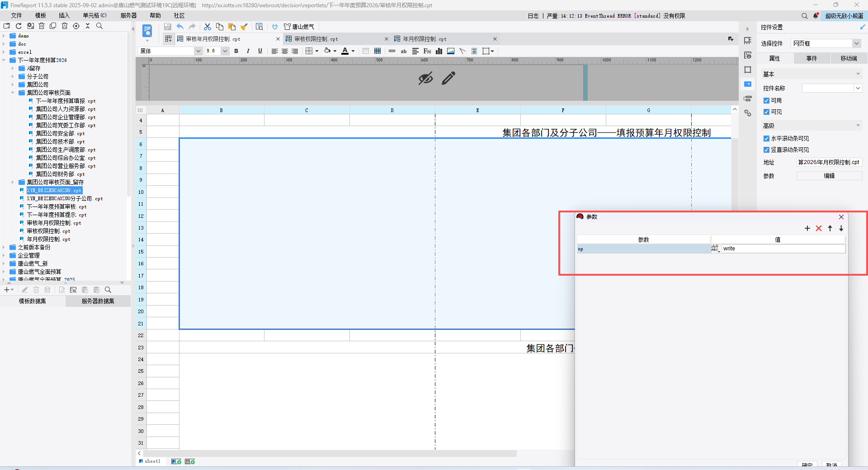Click the cut scissors icon in toolbar

point(208,27)
